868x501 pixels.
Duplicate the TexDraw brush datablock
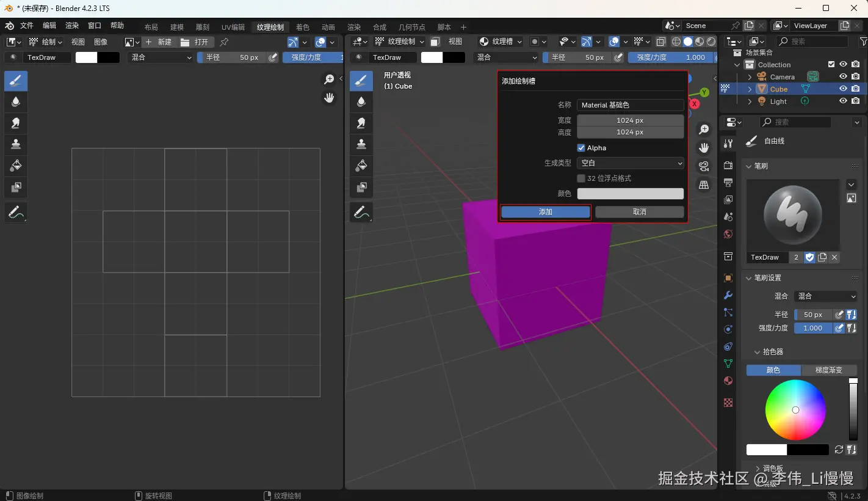(822, 257)
